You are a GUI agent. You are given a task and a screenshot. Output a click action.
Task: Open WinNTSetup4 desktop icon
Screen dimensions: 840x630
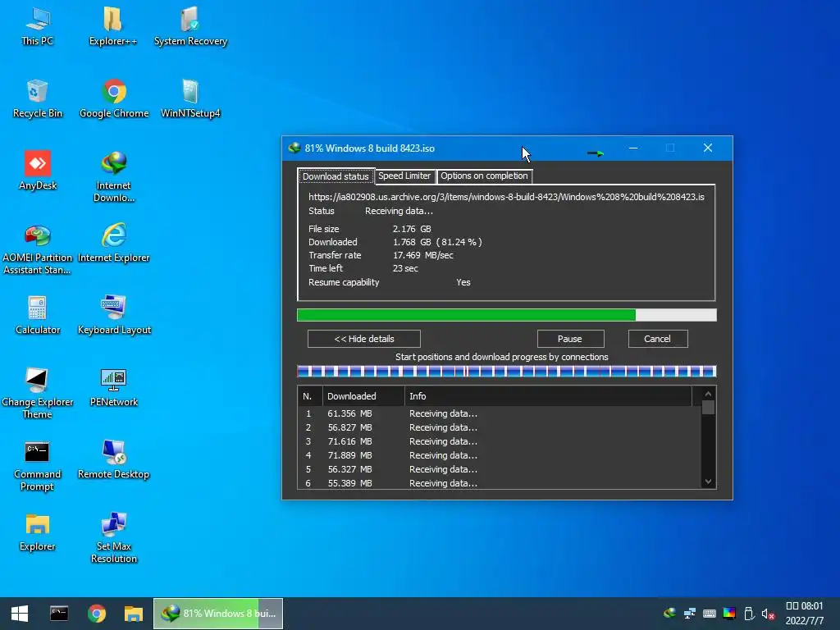[x=190, y=99]
